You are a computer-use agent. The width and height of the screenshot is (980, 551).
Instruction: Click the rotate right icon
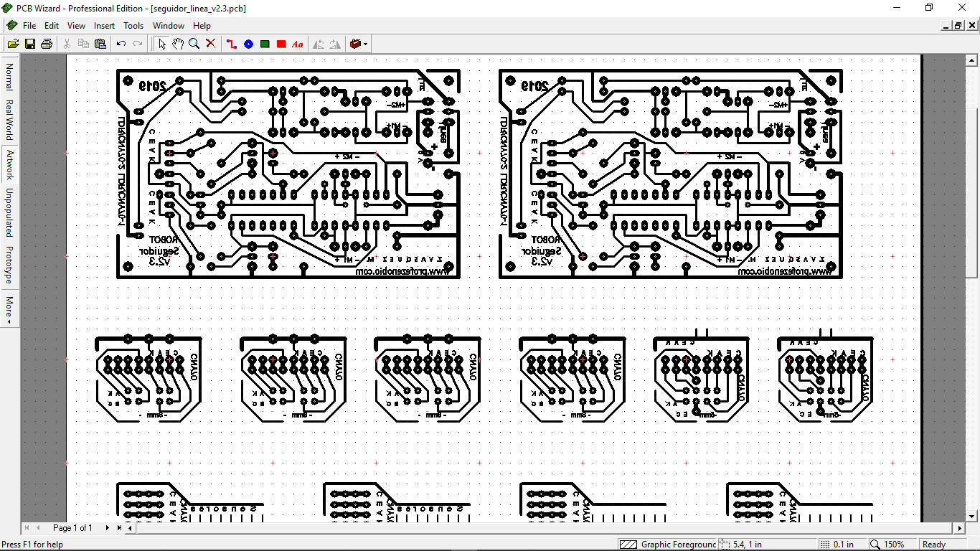[335, 44]
